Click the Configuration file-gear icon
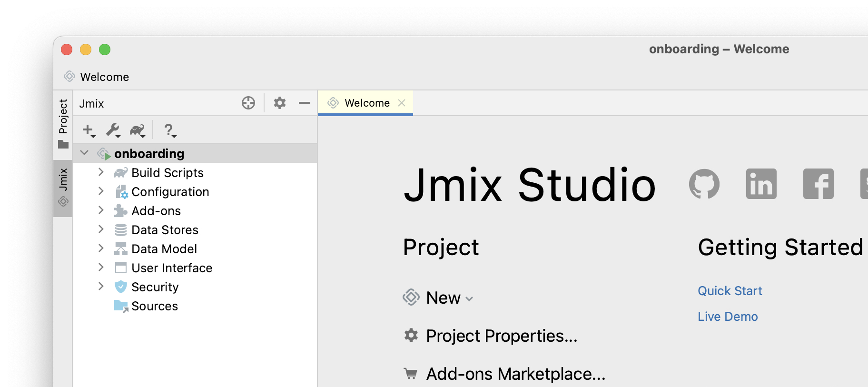This screenshot has height=387, width=868. [121, 192]
